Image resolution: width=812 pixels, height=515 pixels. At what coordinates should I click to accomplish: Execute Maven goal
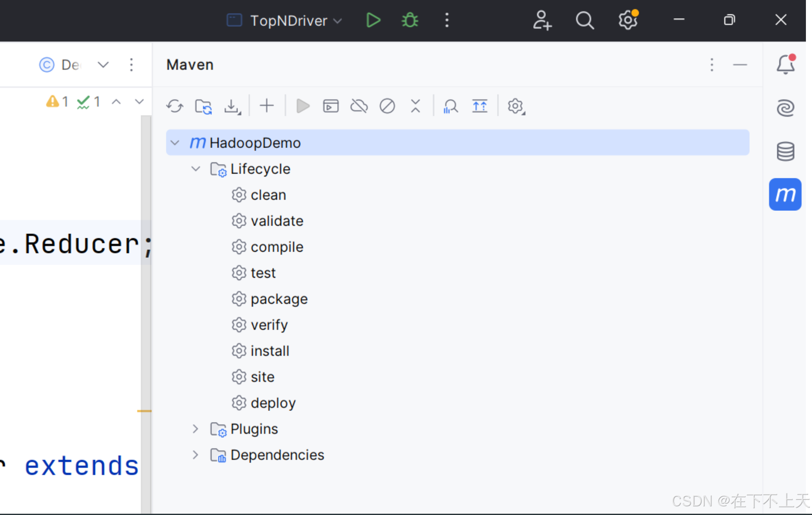tap(331, 106)
